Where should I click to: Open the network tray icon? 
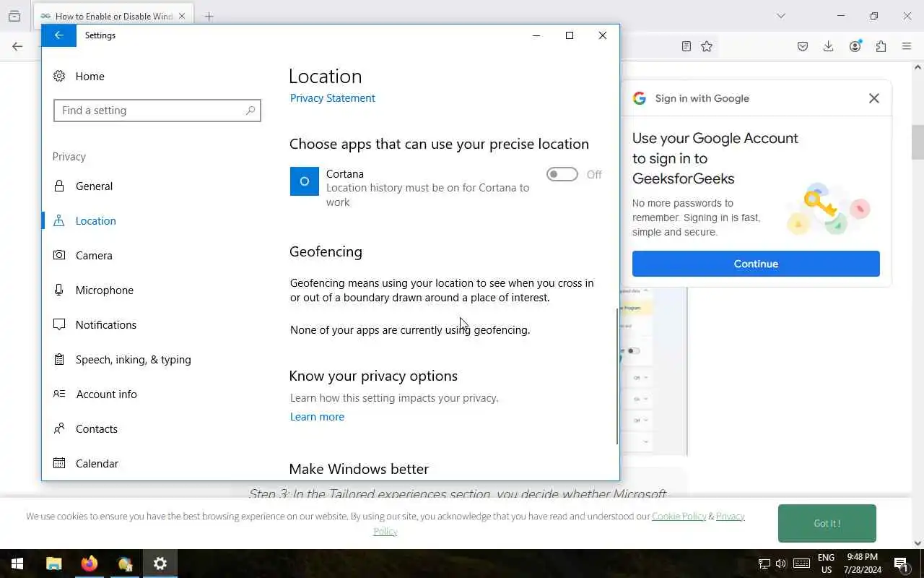pyautogui.click(x=764, y=564)
